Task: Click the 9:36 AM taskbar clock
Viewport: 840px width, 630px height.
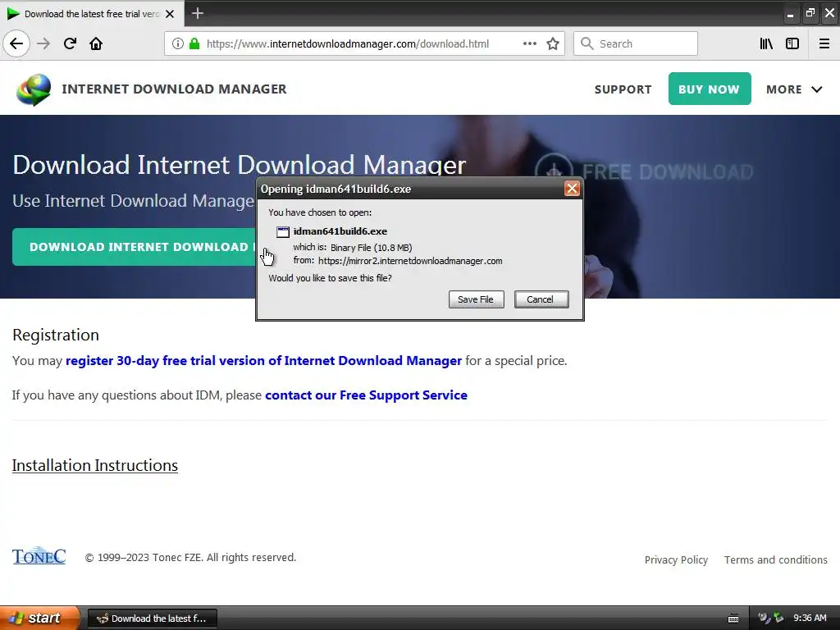Action: (x=810, y=619)
